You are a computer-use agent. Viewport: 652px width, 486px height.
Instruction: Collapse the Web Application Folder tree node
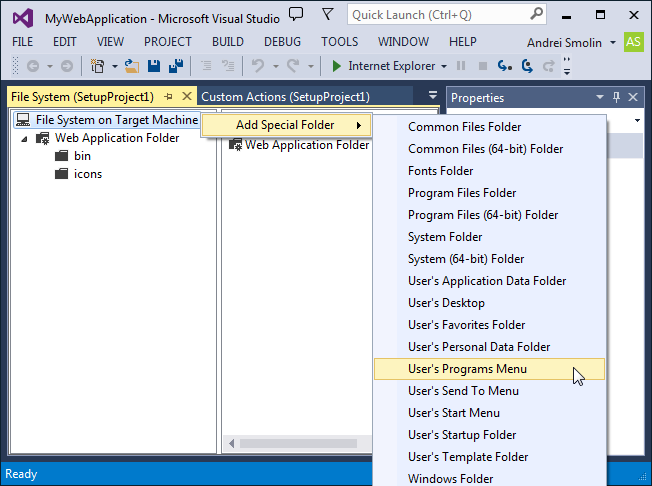tap(24, 139)
